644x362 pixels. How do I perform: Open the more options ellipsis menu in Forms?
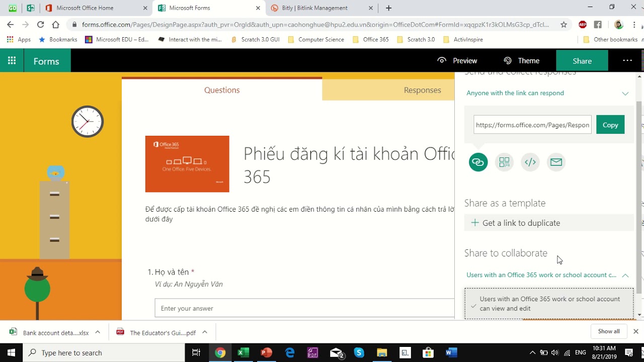tap(627, 60)
